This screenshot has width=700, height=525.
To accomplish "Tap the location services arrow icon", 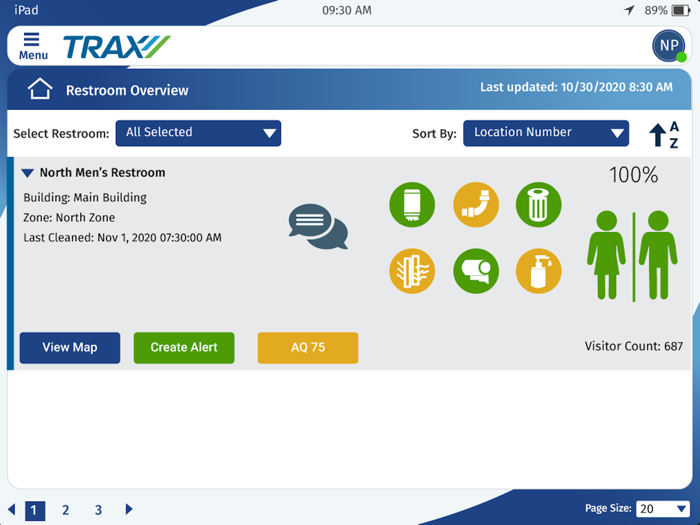I will click(x=629, y=10).
